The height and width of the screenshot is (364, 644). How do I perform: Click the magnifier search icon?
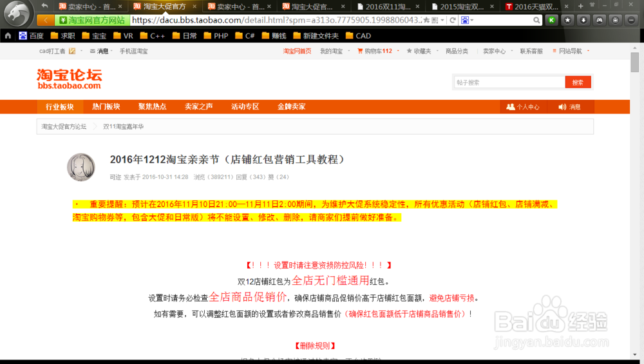click(536, 20)
